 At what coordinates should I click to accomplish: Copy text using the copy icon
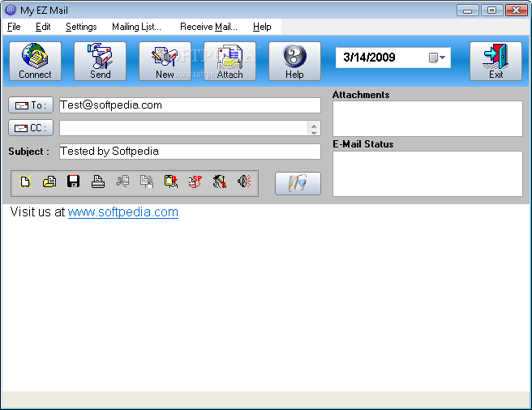[x=147, y=182]
